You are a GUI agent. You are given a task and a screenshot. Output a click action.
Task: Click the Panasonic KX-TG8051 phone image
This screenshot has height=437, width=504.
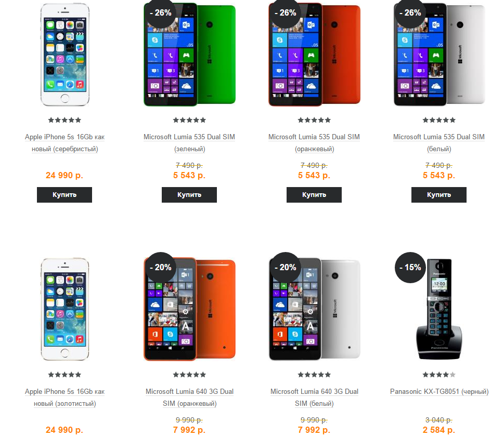pyautogui.click(x=439, y=309)
